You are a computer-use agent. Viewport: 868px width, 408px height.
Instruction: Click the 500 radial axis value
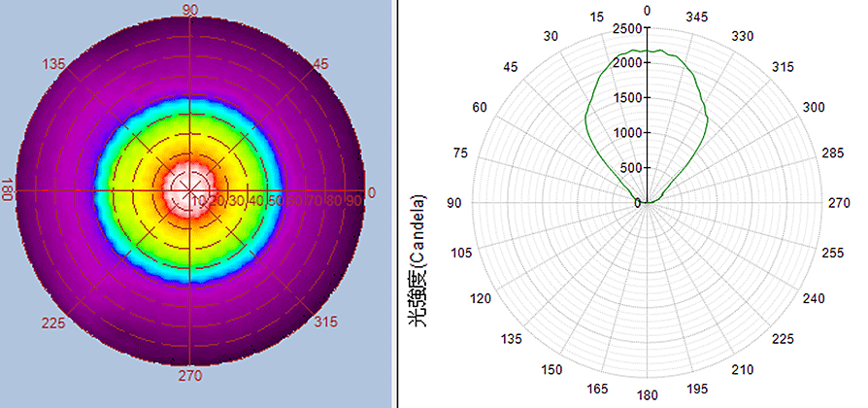631,167
